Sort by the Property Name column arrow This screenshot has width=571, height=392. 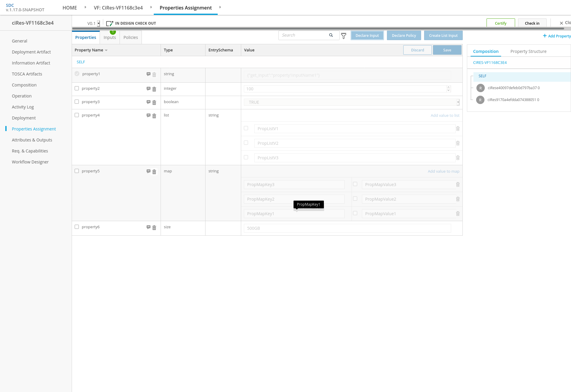(106, 50)
